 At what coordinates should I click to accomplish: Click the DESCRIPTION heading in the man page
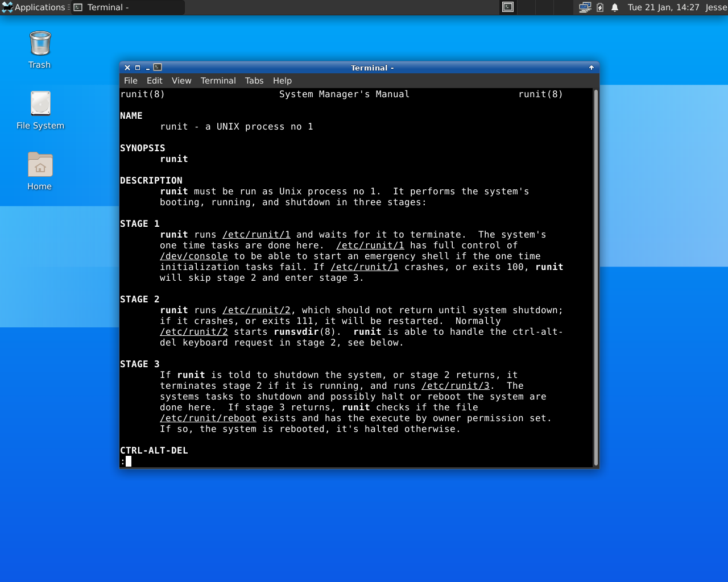tap(151, 181)
